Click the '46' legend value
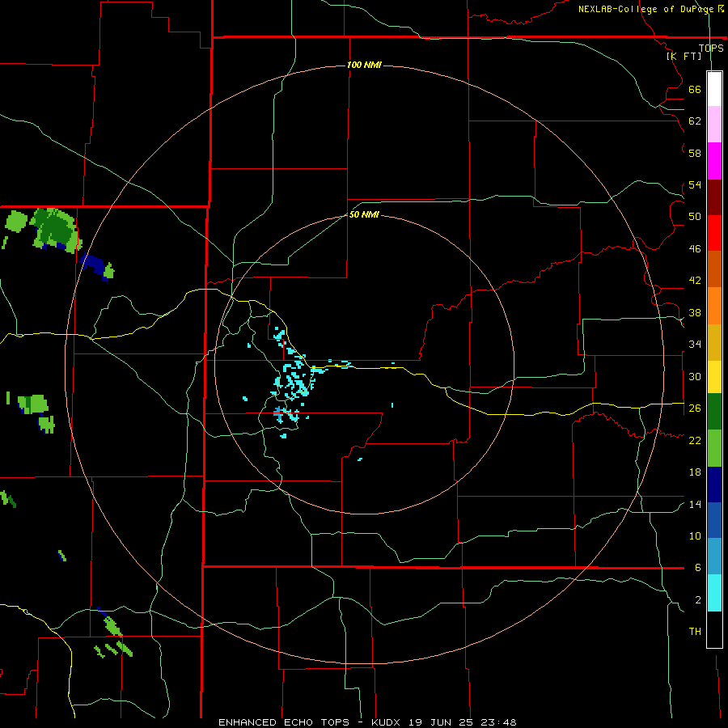 [x=695, y=248]
